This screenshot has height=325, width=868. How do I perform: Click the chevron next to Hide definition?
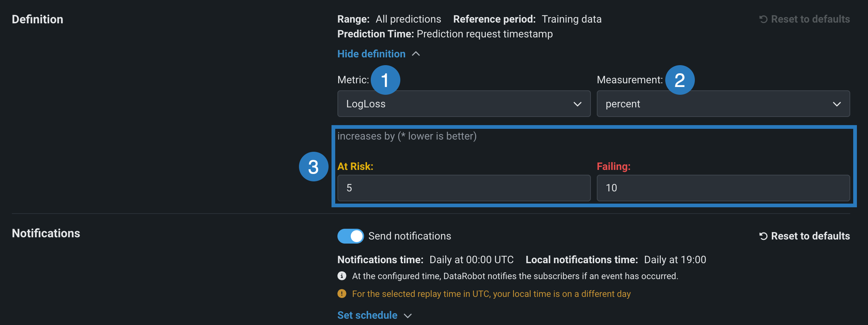point(416,54)
